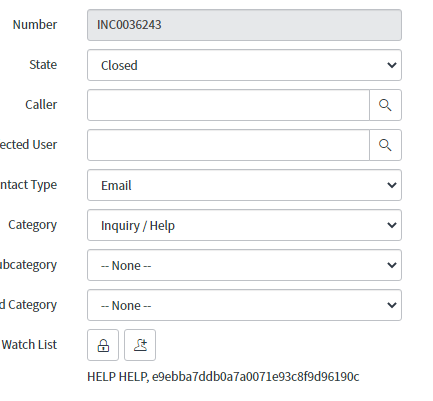Select the read-only Number field INC0036243
Image resolution: width=433 pixels, height=401 pixels.
point(244,25)
